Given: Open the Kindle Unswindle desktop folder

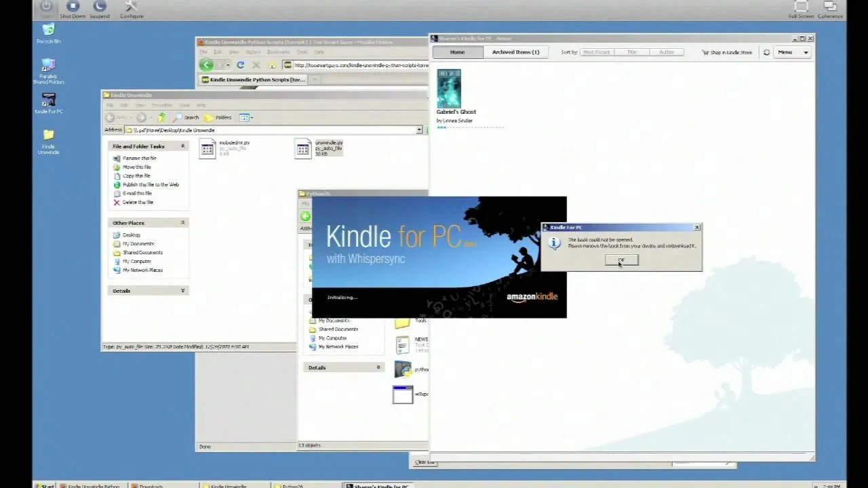Looking at the screenshot, I should [48, 142].
